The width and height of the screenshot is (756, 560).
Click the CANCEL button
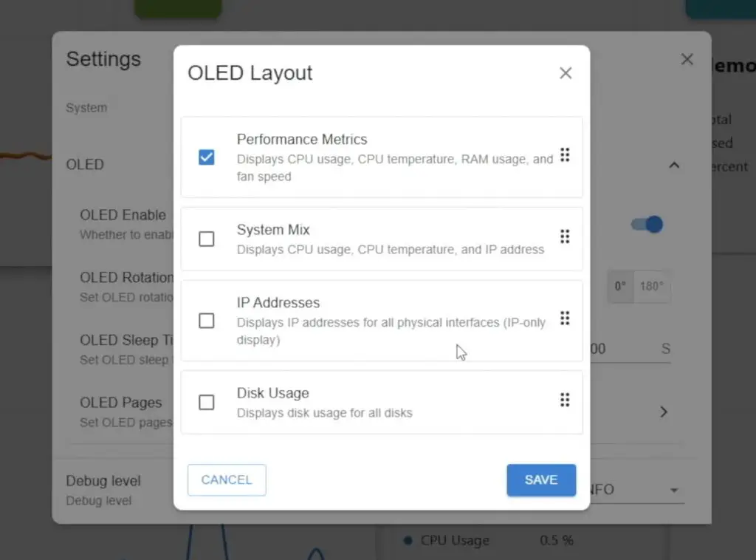point(227,479)
